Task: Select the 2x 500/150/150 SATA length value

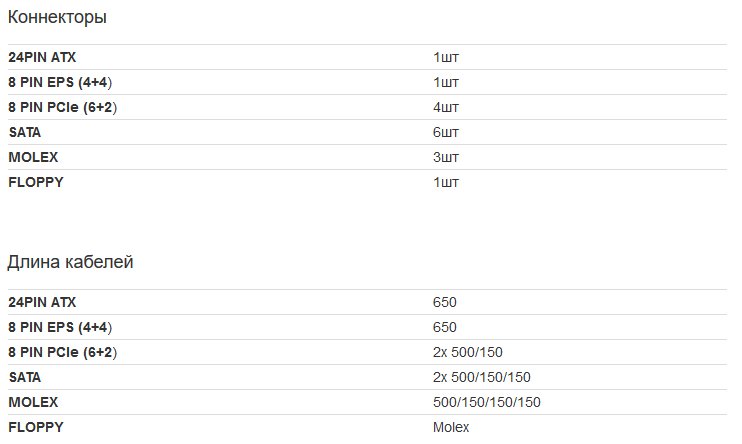Action: click(x=481, y=377)
